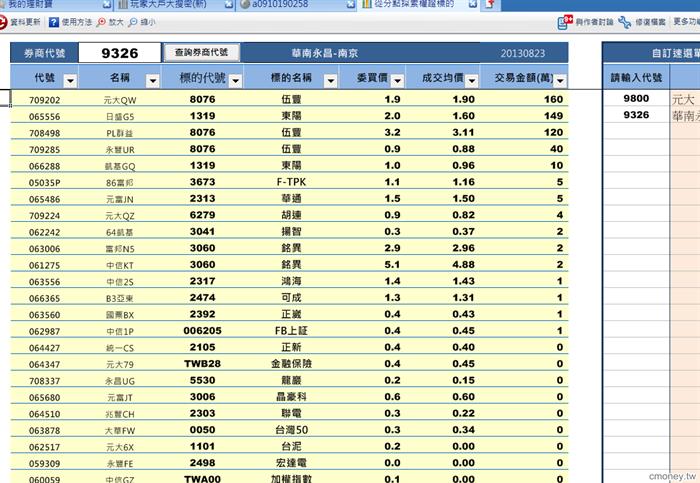The image size is (700, 483).
Task: Open the 名稱 column filter dropdown
Action: [x=153, y=81]
